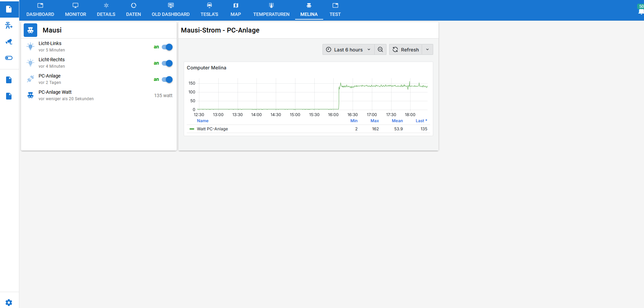Screen dimensions: 644x308
Task: Click the Mean value 53.9 in legend
Action: click(398, 129)
